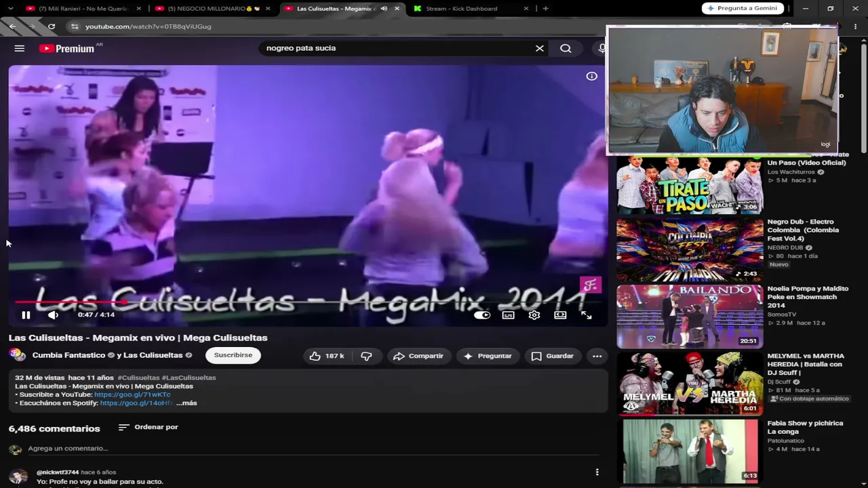Open more actions menu beside Guardar
This screenshot has width=868, height=488.
point(597,356)
